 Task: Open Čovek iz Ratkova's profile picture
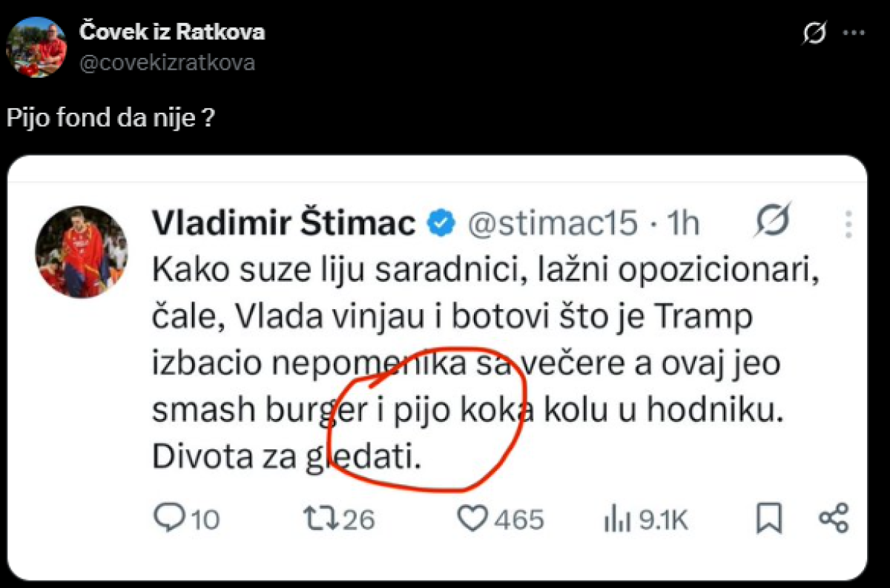[36, 47]
